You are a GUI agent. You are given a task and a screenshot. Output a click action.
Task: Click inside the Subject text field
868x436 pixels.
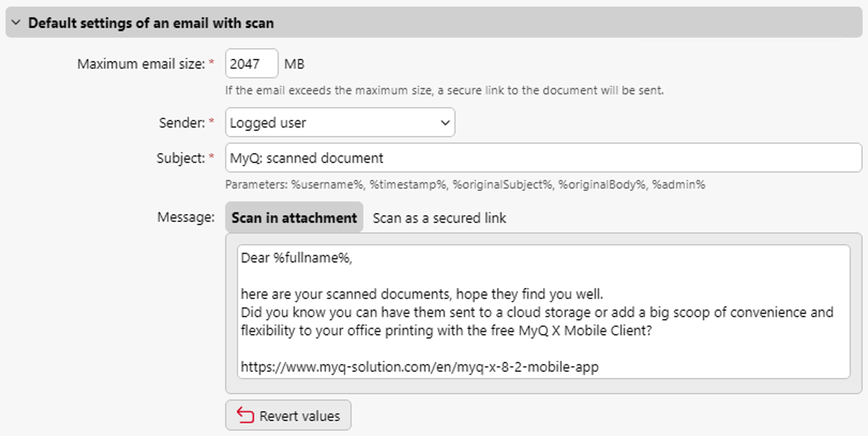482,157
